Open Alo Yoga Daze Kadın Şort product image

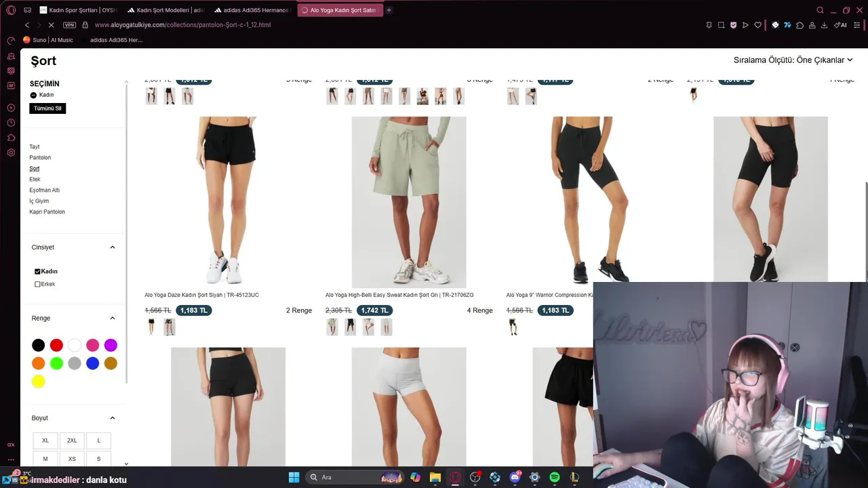(x=228, y=202)
